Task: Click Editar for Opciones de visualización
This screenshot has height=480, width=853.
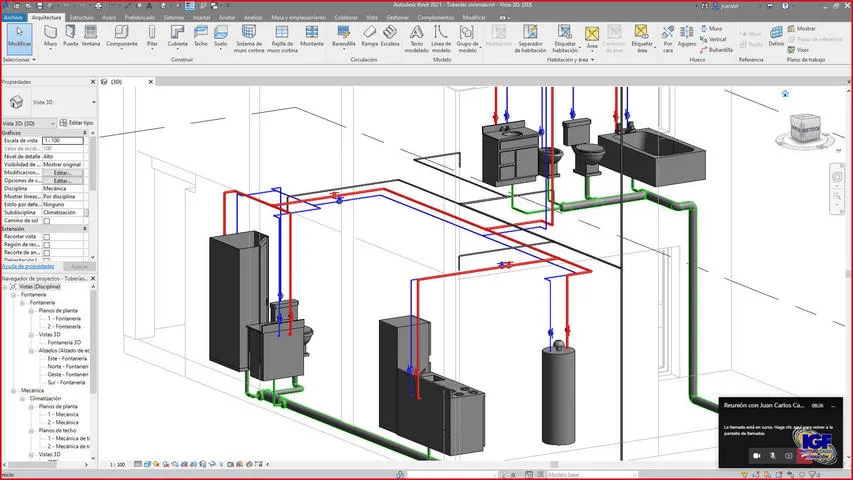Action: pos(63,181)
